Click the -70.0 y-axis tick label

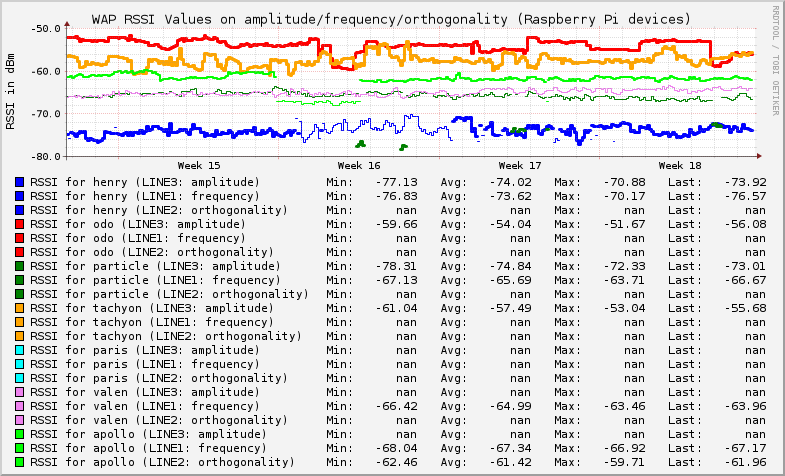point(46,114)
